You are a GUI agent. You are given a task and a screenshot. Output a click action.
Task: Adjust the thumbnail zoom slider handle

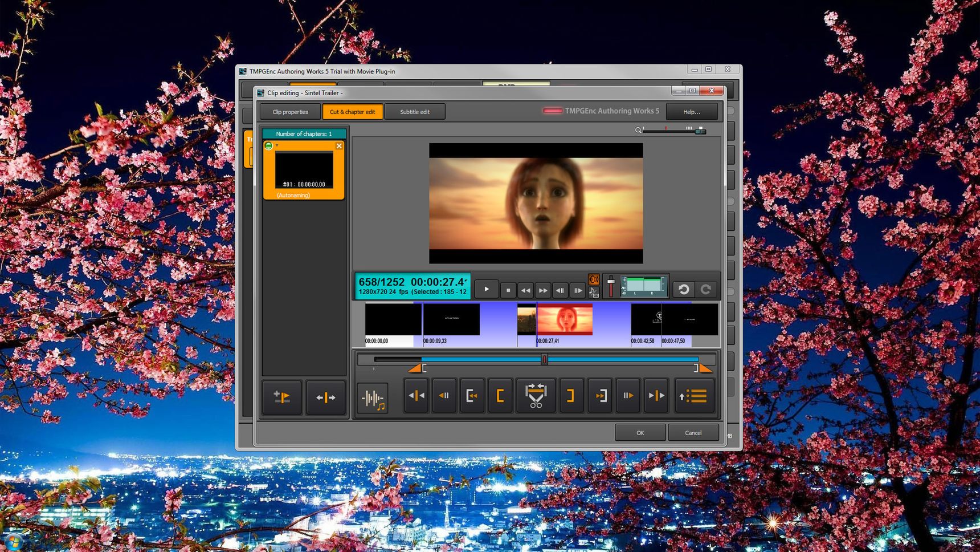tap(701, 131)
